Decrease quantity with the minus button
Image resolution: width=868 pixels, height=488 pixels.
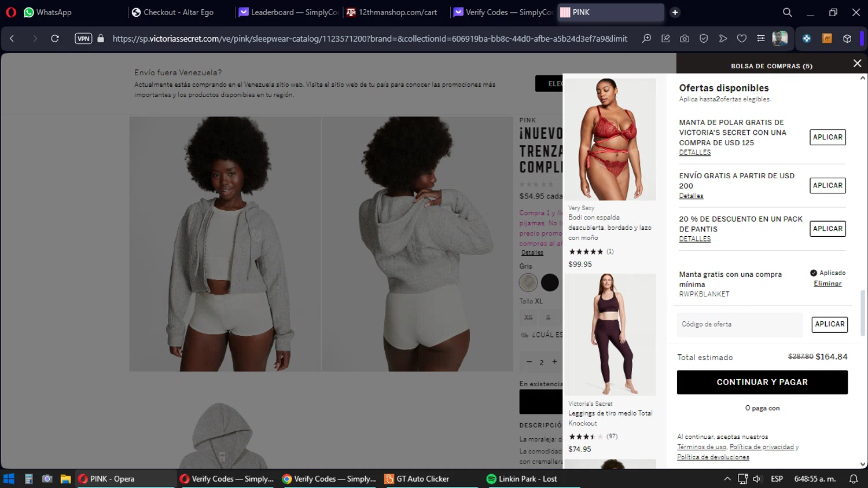[529, 362]
